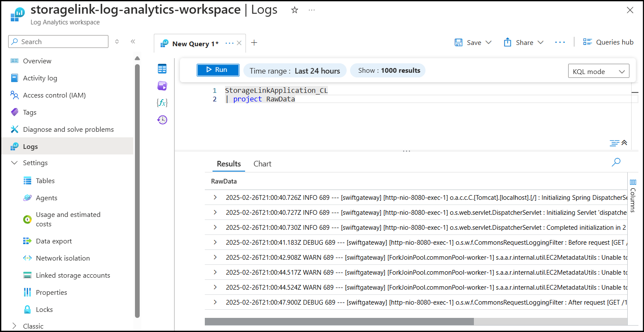Viewport: 644px width, 332px height.
Task: Expand the Classic group
Action: (x=14, y=326)
